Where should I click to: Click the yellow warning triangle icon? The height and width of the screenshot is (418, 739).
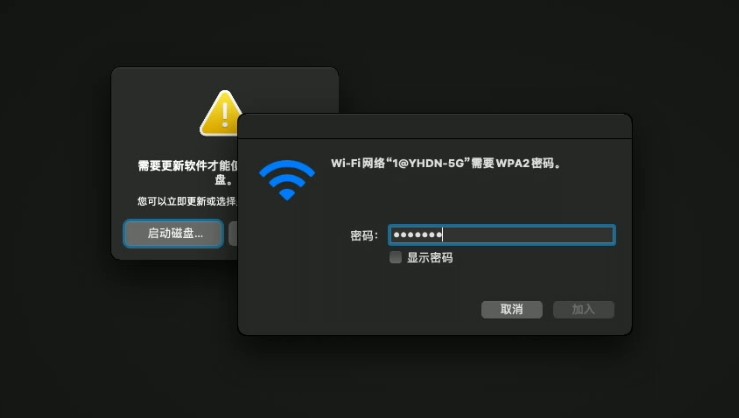tap(220, 113)
